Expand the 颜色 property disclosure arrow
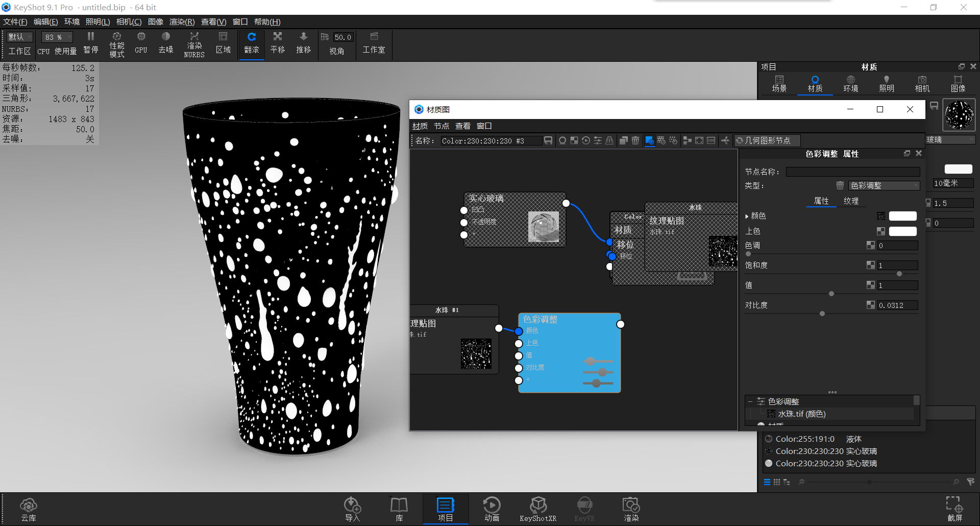This screenshot has width=980, height=526. coord(747,216)
